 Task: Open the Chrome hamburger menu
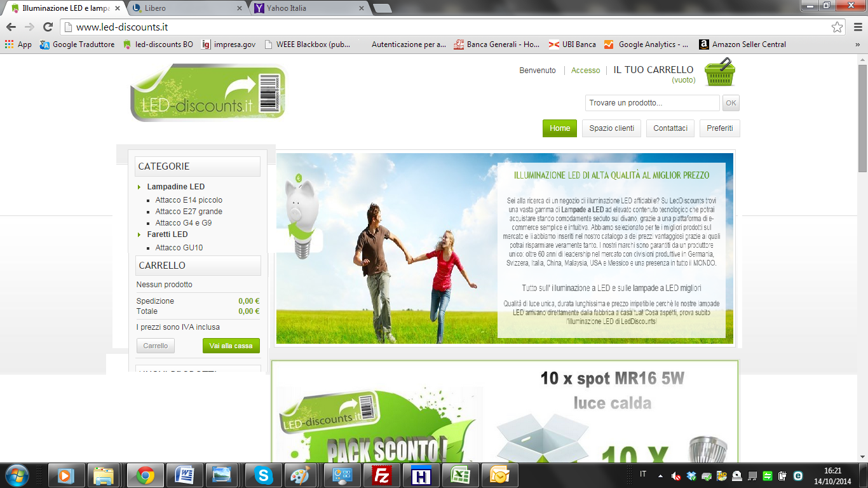click(x=857, y=27)
